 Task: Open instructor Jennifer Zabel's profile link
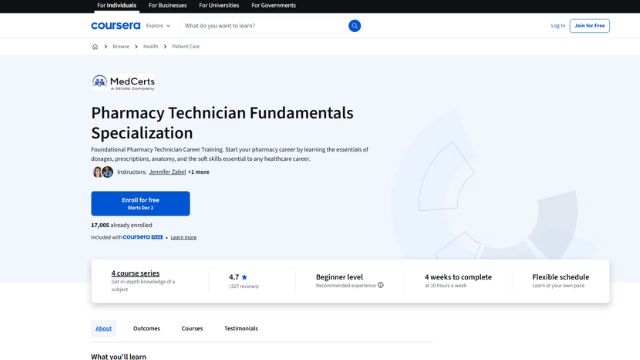[x=167, y=172]
